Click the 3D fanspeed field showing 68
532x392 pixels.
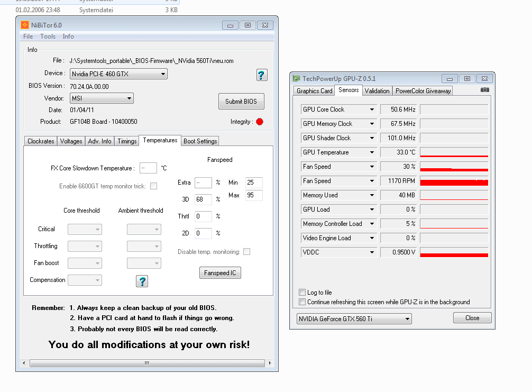tap(203, 199)
